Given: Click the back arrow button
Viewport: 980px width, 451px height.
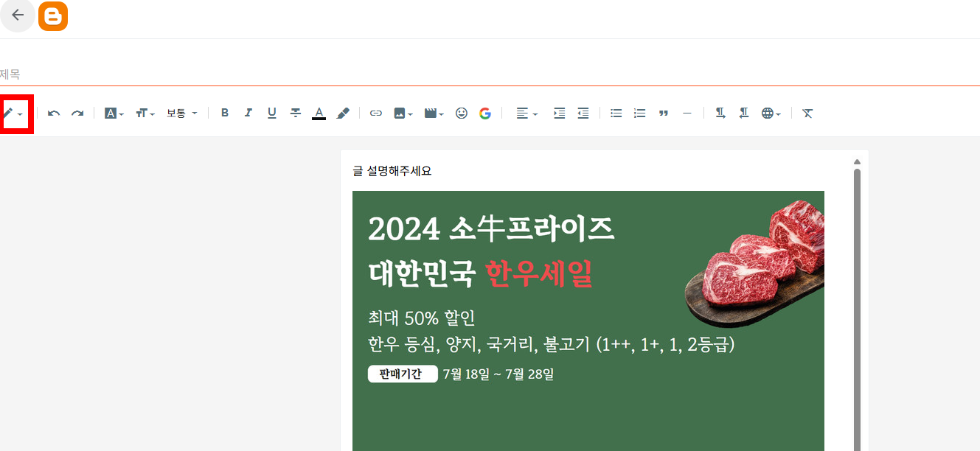Looking at the screenshot, I should point(18,15).
